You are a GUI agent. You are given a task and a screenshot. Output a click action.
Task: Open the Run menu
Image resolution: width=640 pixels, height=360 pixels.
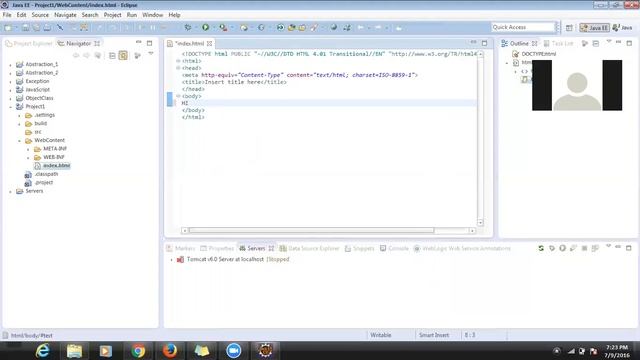131,15
